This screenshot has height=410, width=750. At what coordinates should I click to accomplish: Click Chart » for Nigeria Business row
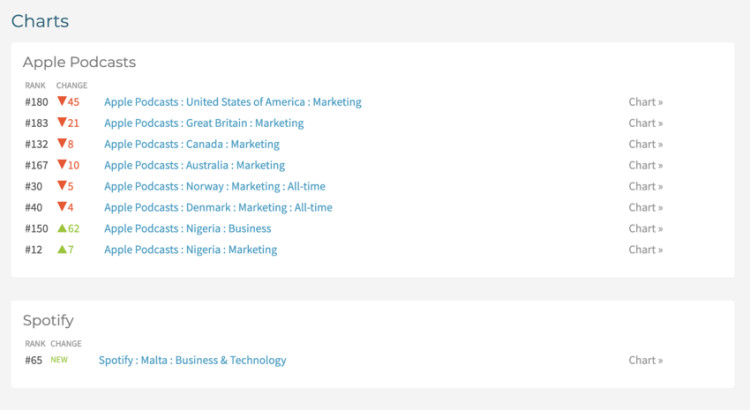click(646, 228)
